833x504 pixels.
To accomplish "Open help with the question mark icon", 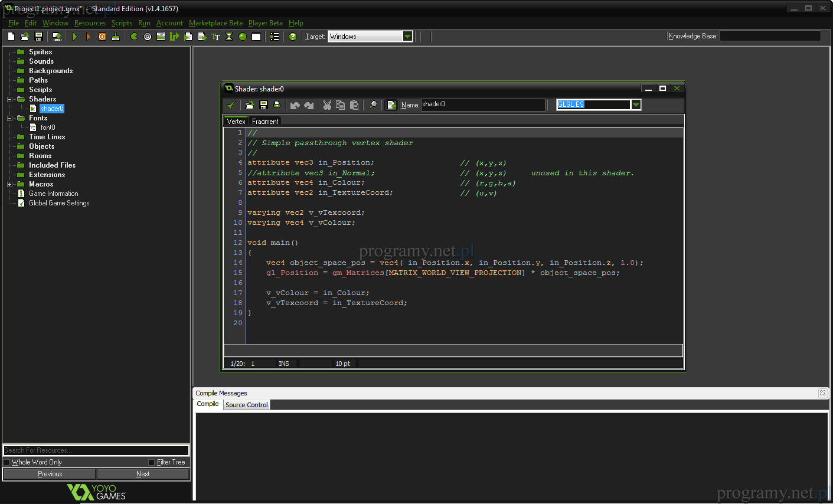I will (x=292, y=37).
